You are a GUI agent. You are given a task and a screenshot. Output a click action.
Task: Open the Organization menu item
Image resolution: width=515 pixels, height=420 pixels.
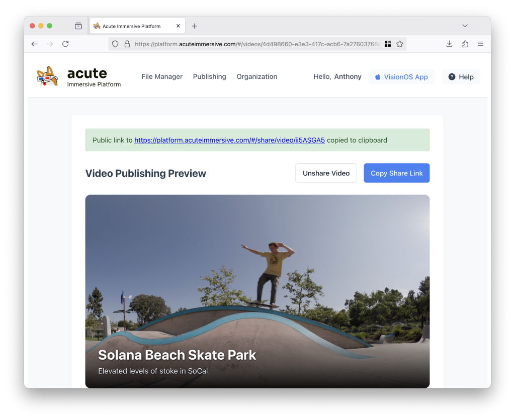257,76
